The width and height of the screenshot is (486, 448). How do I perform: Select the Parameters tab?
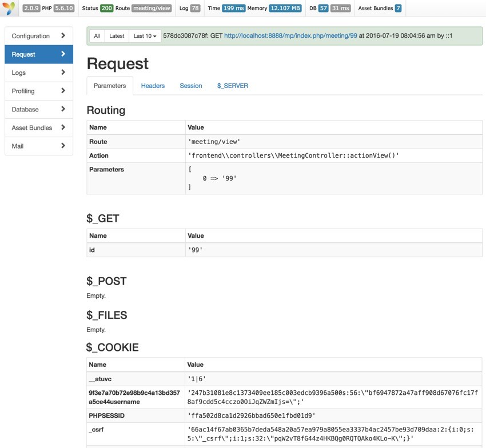(x=110, y=86)
